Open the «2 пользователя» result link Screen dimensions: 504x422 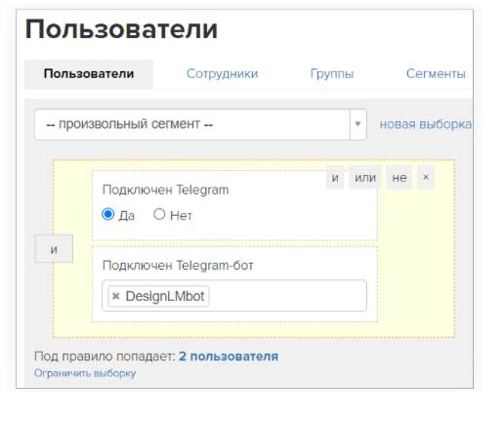pos(229,357)
